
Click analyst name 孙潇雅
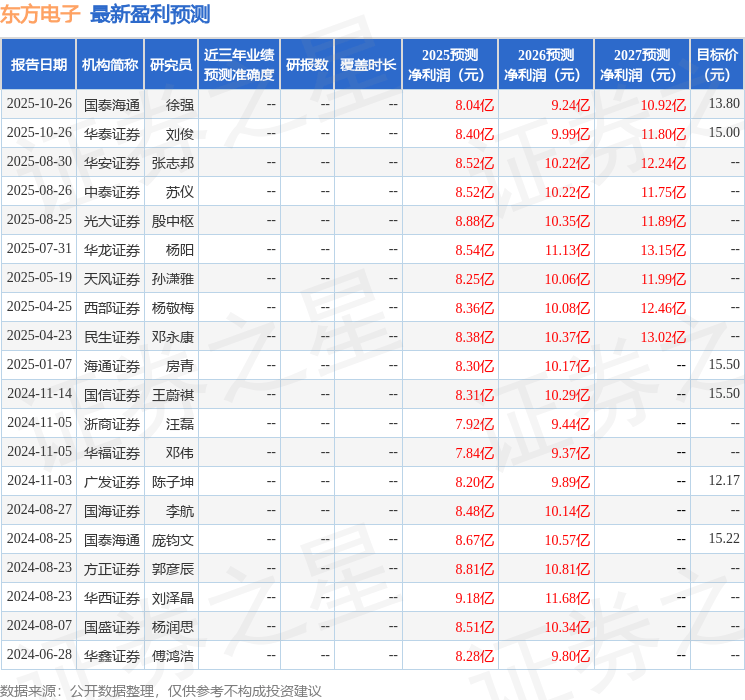coord(172,278)
